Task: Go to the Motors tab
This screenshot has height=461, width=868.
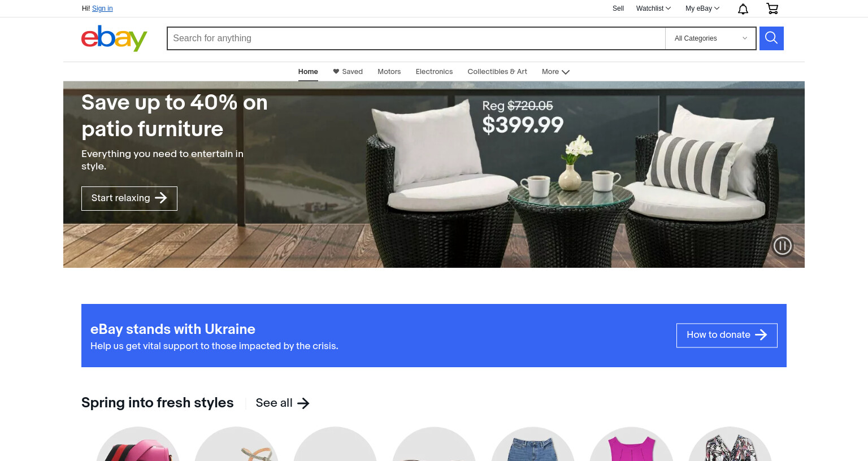Action: pos(389,72)
